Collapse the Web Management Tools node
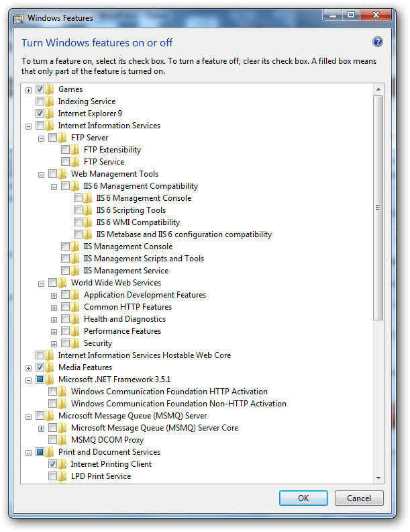This screenshot has height=532, width=410. 42,175
